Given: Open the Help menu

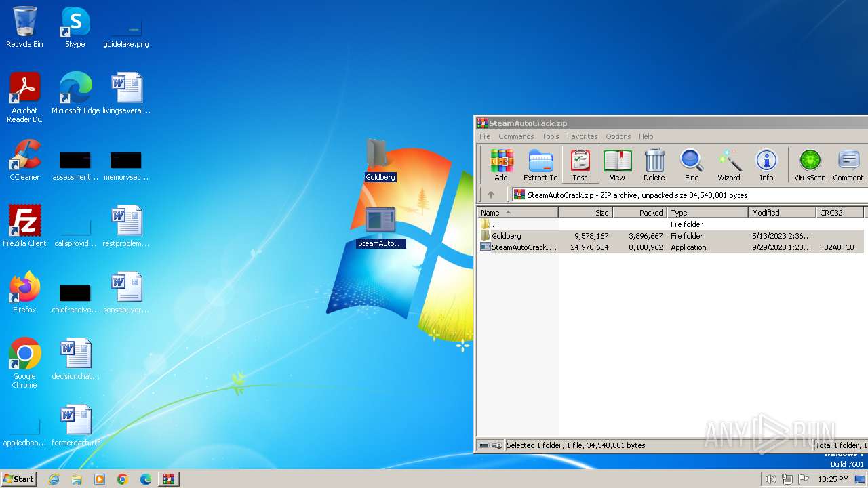Looking at the screenshot, I should [x=646, y=136].
